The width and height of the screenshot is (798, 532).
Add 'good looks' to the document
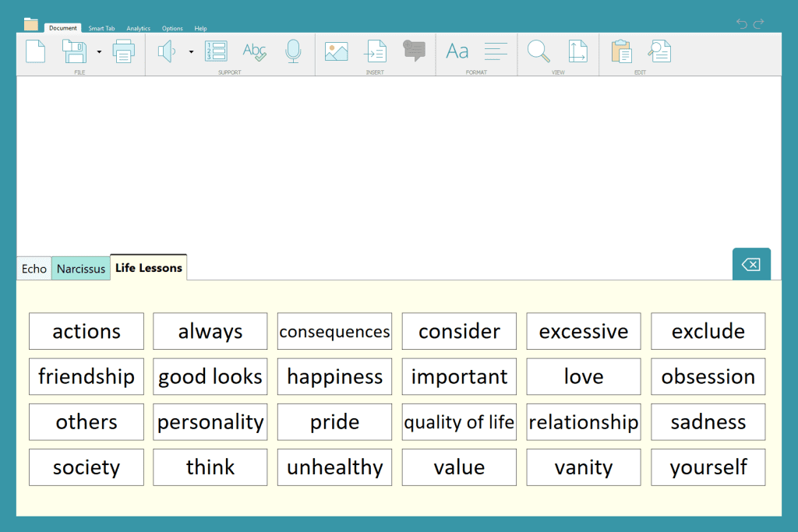point(210,376)
